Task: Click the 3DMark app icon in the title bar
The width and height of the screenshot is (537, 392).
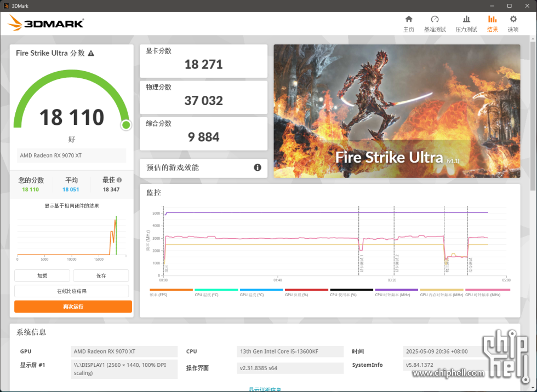Action: point(6,6)
